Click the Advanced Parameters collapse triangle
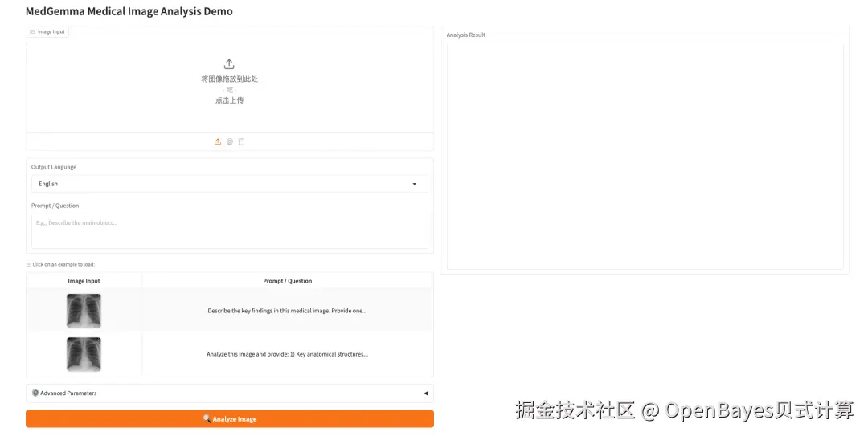The image size is (868, 436). pyautogui.click(x=426, y=393)
